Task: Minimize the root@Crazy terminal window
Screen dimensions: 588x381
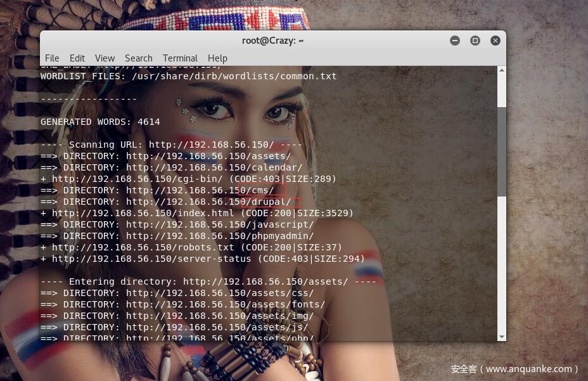Action: point(455,41)
